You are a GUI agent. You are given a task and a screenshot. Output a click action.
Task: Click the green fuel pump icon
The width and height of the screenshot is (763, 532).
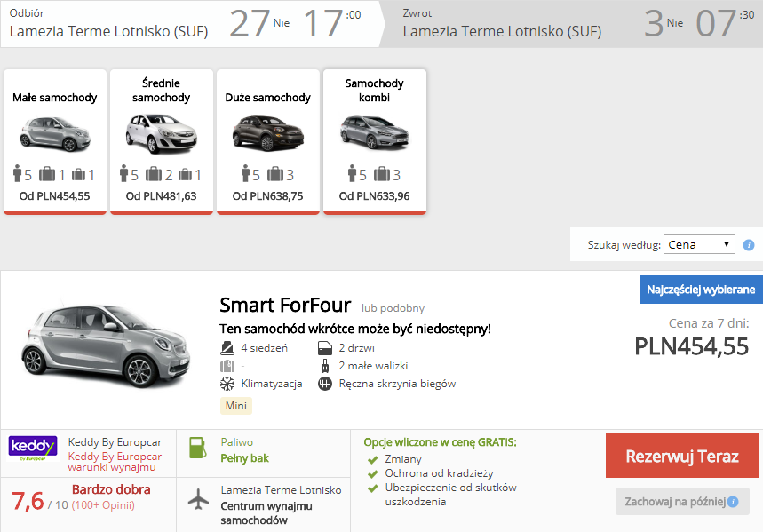197,448
